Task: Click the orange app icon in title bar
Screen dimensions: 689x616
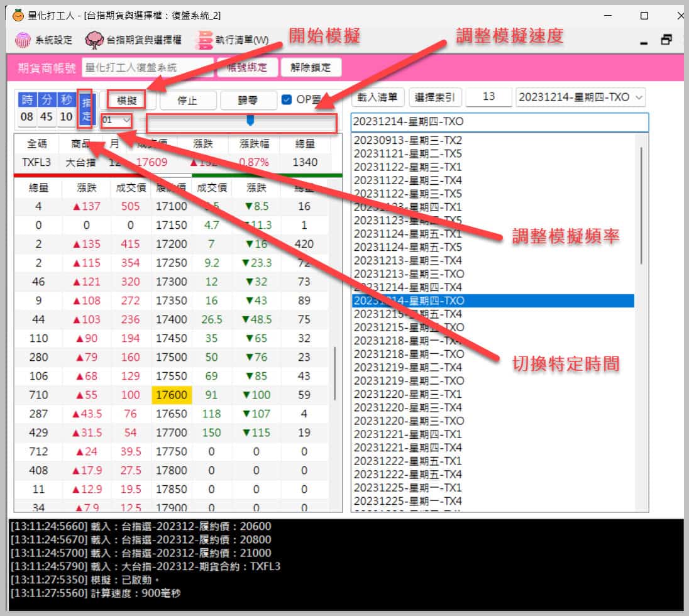Action: [x=18, y=15]
